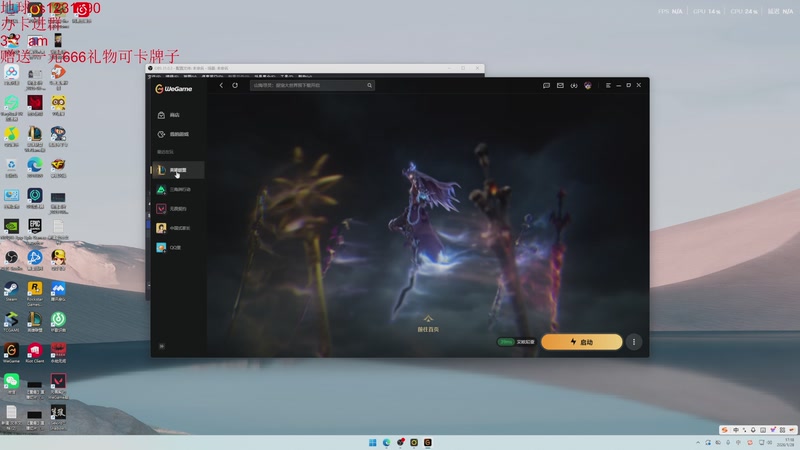Click 前往首页 to visit game homepage
This screenshot has height=450, width=800.
click(x=428, y=324)
